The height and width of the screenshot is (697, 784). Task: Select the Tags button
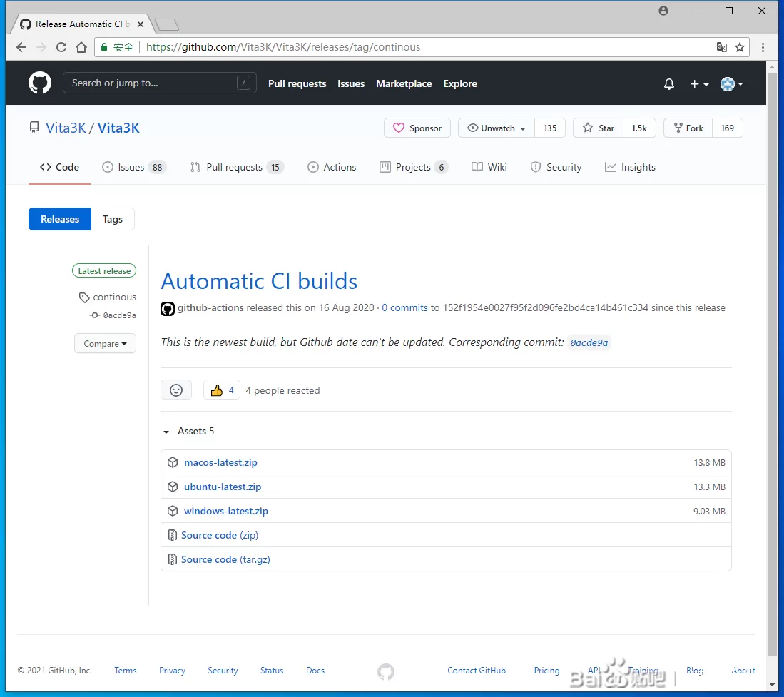tap(113, 219)
